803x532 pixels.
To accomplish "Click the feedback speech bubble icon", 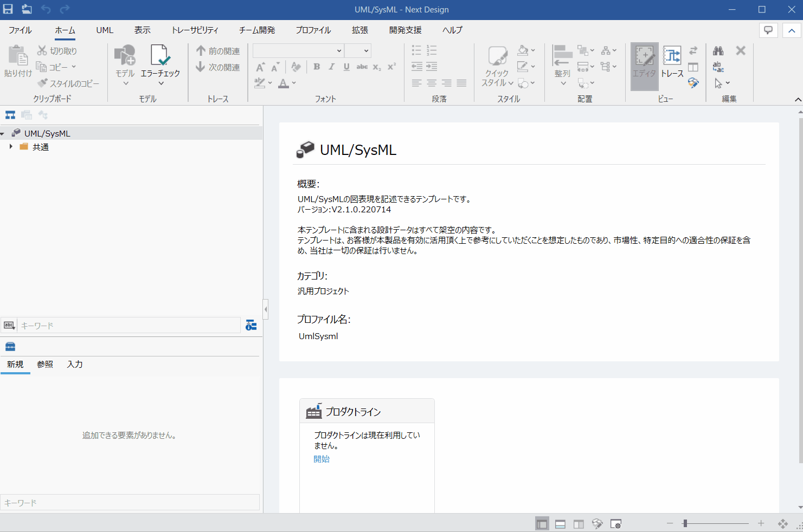I will coord(768,30).
